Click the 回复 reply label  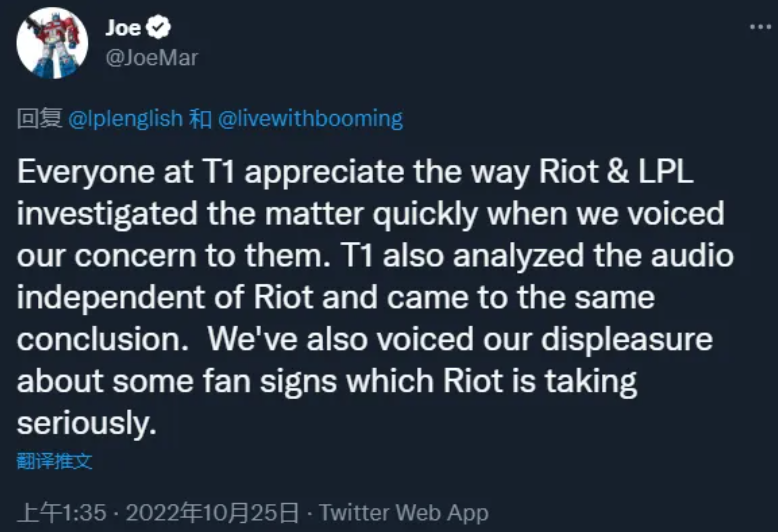40,119
